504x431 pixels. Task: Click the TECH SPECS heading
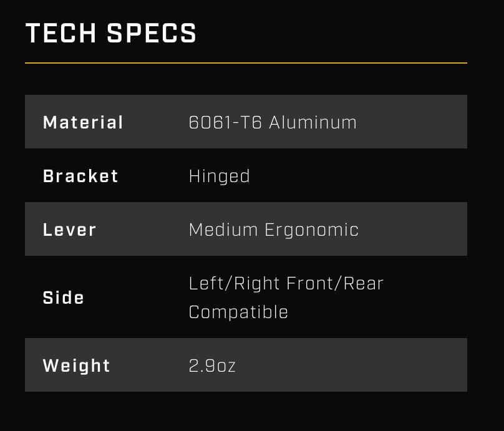pyautogui.click(x=110, y=34)
